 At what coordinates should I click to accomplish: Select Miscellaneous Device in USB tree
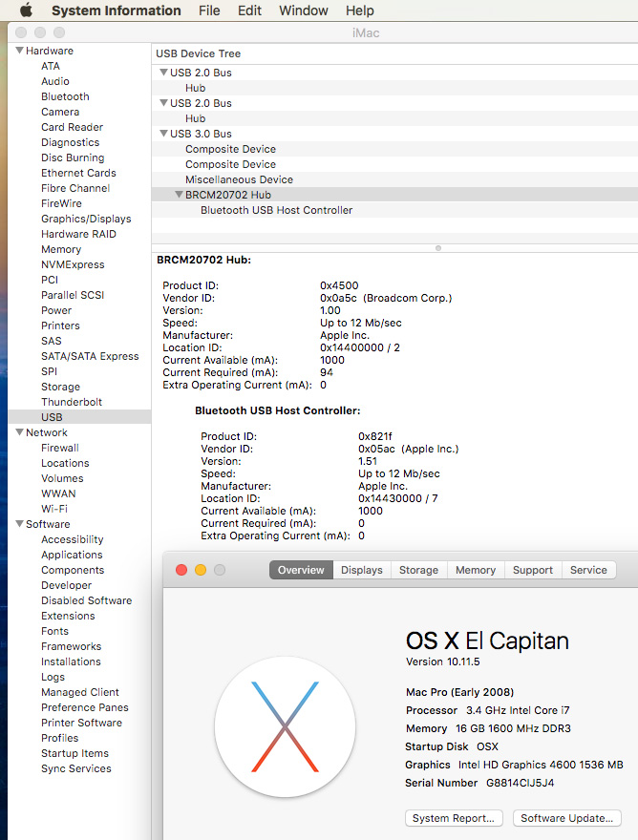(239, 179)
